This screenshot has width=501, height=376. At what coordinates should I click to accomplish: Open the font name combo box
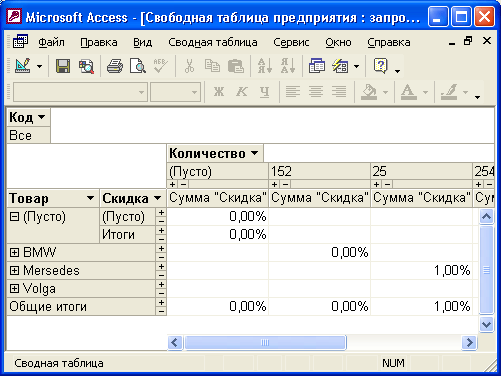point(80,92)
